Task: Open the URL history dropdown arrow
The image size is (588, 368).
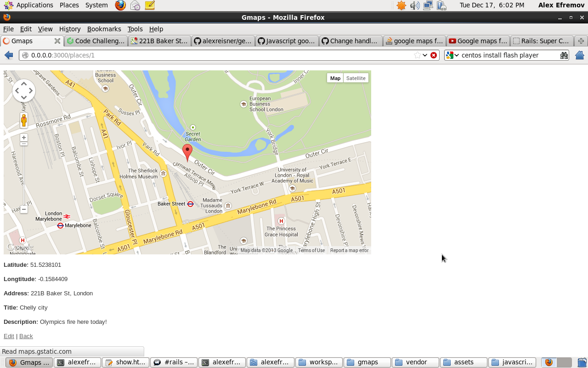Action: (x=425, y=55)
